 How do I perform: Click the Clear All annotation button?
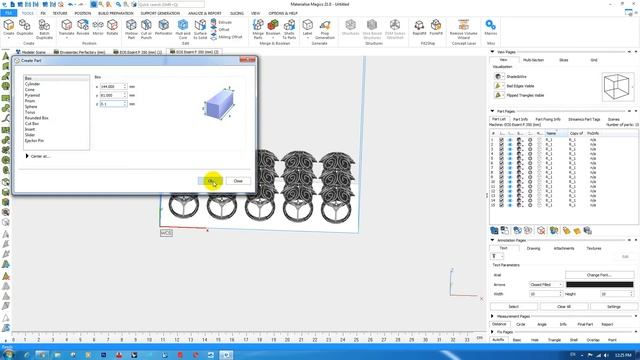click(x=564, y=307)
